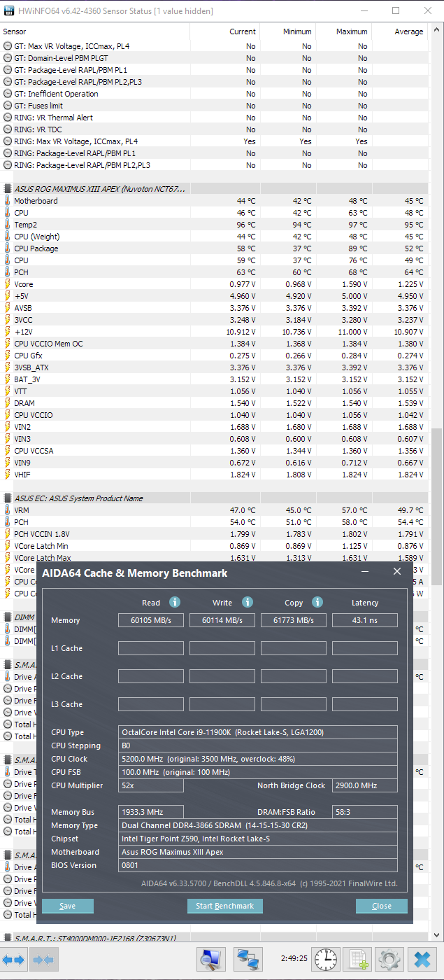Click the lightning icon beside CPU VCCSA
The width and height of the screenshot is (444, 980).
click(x=7, y=451)
